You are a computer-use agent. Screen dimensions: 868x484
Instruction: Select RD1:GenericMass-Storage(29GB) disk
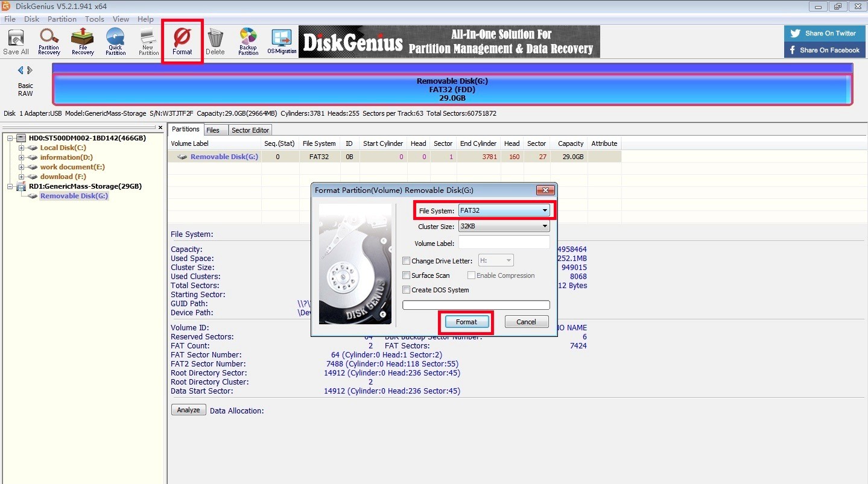(x=85, y=186)
